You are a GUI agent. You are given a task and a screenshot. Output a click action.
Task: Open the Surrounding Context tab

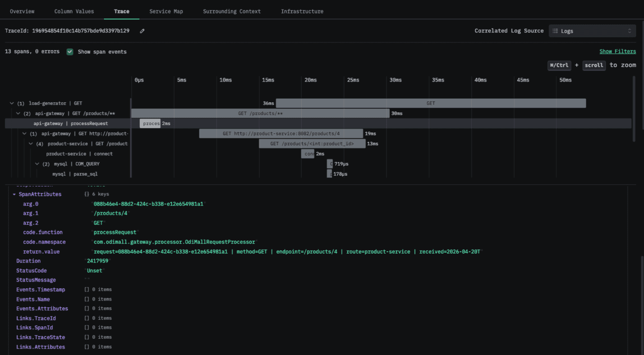click(x=232, y=11)
